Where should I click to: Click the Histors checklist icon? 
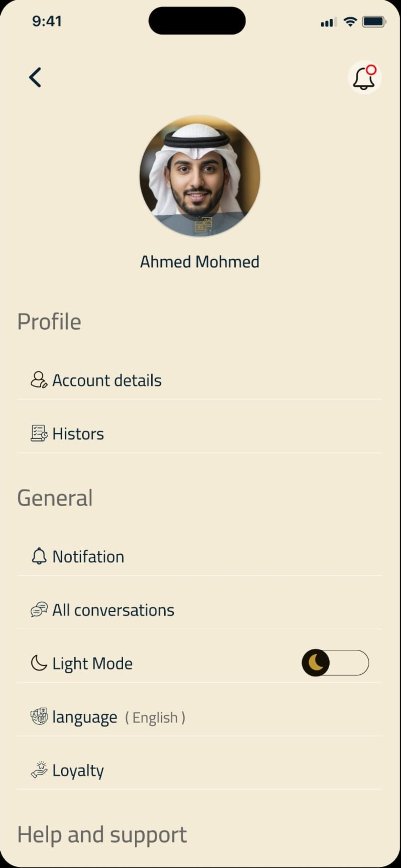pos(39,433)
